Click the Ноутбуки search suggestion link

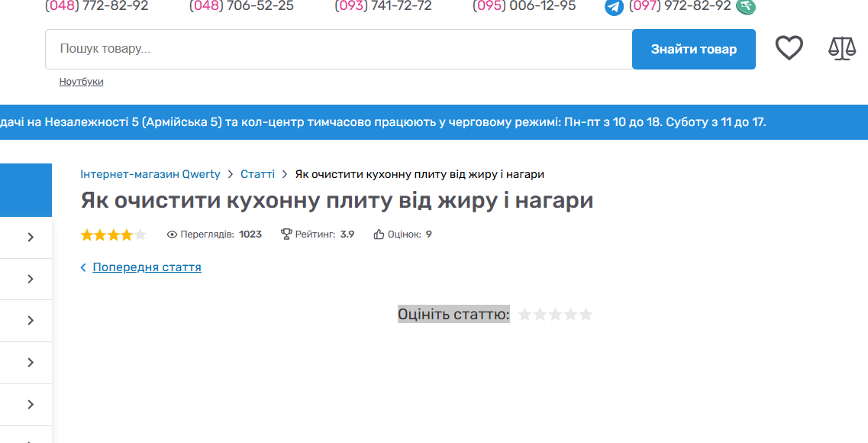pyautogui.click(x=82, y=82)
